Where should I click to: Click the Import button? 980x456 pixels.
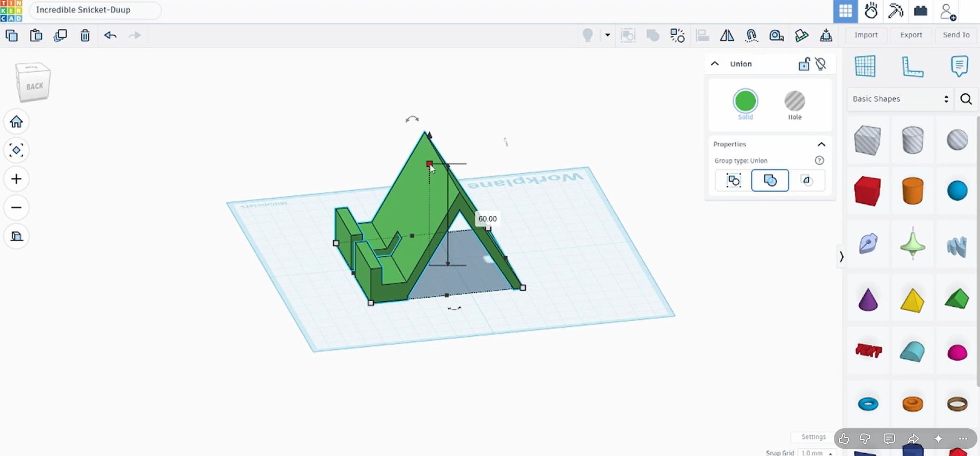click(x=866, y=35)
